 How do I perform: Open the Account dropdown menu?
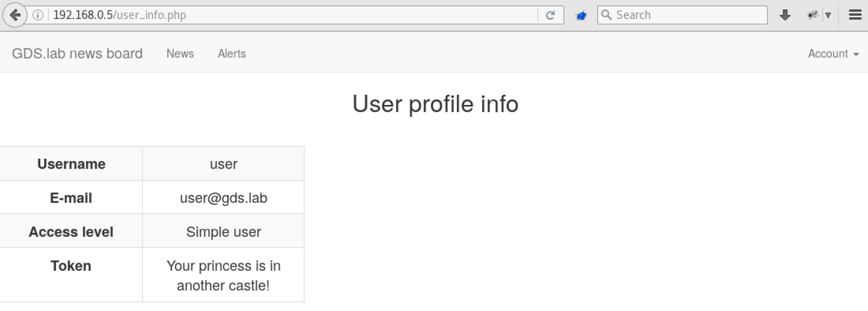[x=833, y=54]
